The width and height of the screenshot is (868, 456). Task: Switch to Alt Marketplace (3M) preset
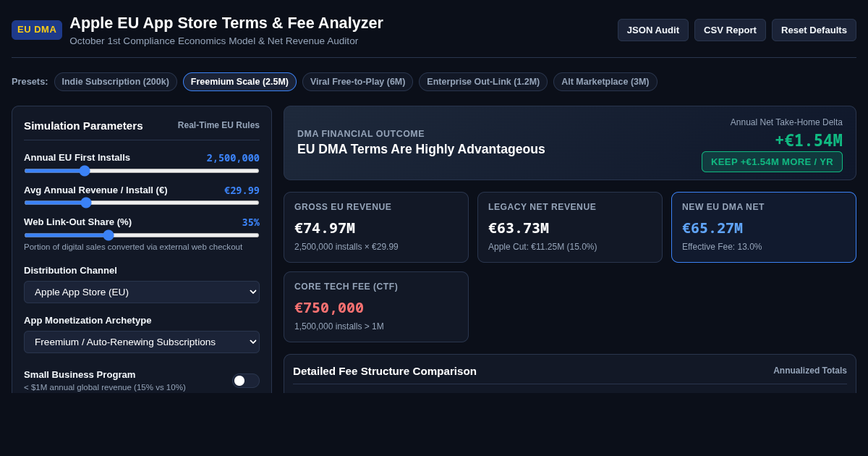pos(605,82)
